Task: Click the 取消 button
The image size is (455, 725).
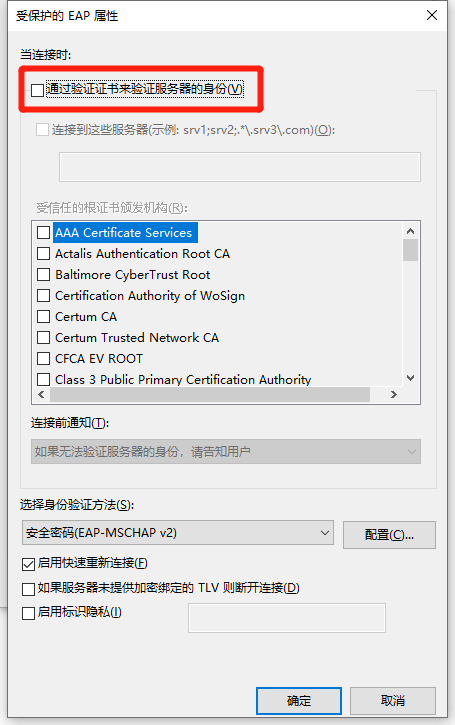Action: pos(393,701)
